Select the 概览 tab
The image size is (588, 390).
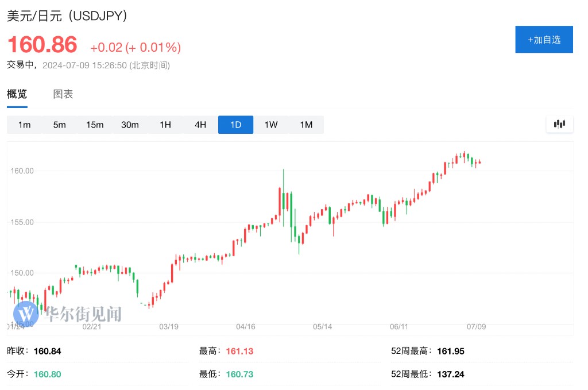[17, 94]
